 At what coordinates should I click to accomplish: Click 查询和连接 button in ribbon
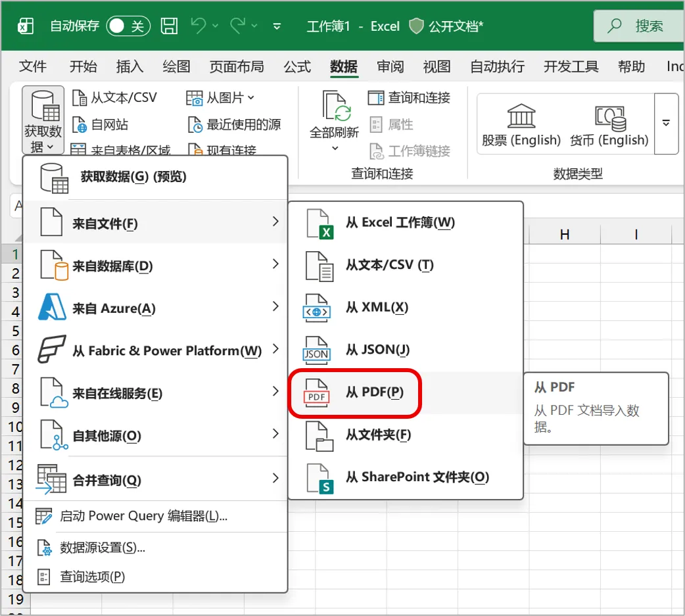tap(409, 97)
